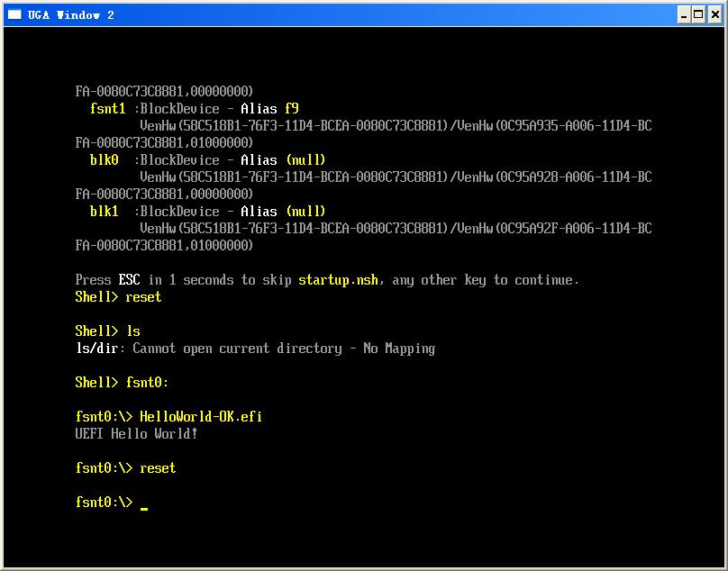This screenshot has width=728, height=571.
Task: Click the first 'Shell> reset' command line
Action: coord(118,296)
